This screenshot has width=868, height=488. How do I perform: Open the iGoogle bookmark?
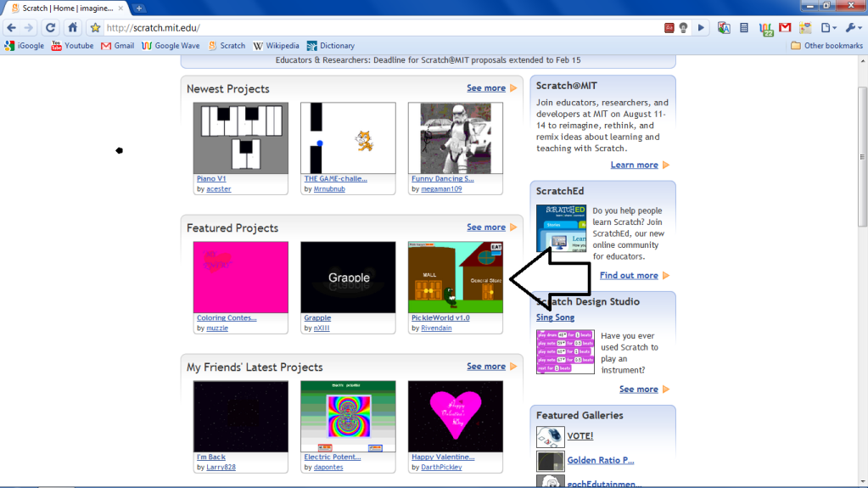25,46
